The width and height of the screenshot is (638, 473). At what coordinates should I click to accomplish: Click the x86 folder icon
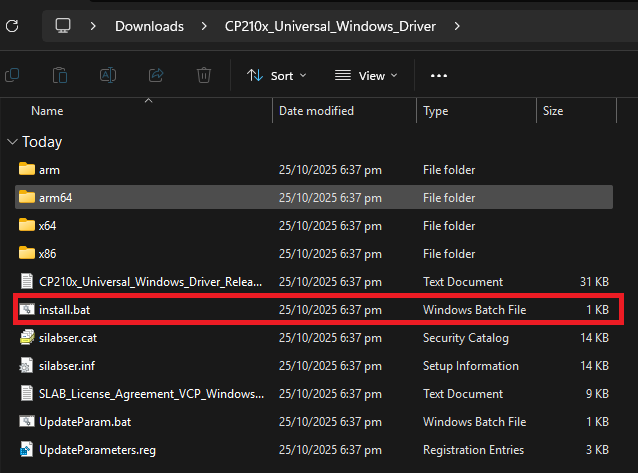point(27,253)
